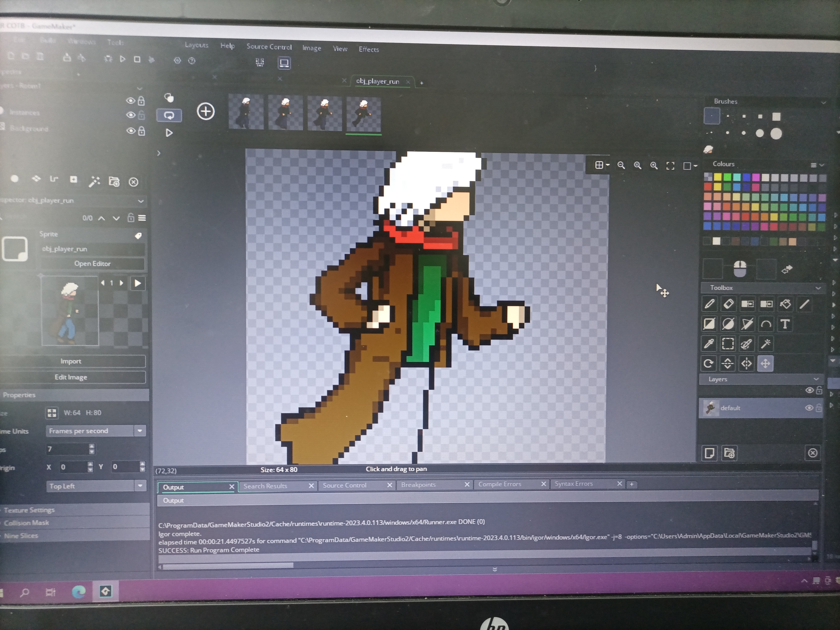Create a new layer in Layers panel
The height and width of the screenshot is (630, 840).
point(709,453)
